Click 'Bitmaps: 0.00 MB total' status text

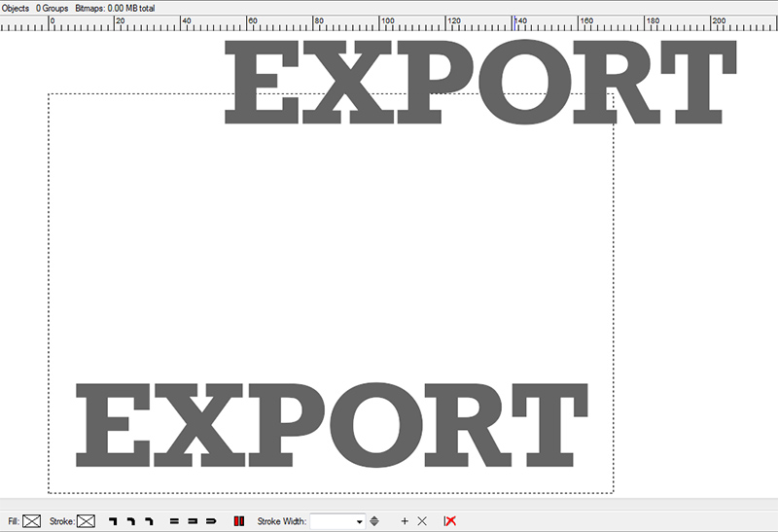[115, 8]
